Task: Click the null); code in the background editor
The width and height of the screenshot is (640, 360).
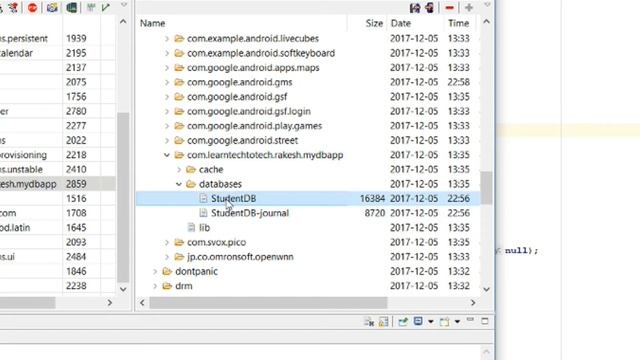Action: [x=521, y=251]
